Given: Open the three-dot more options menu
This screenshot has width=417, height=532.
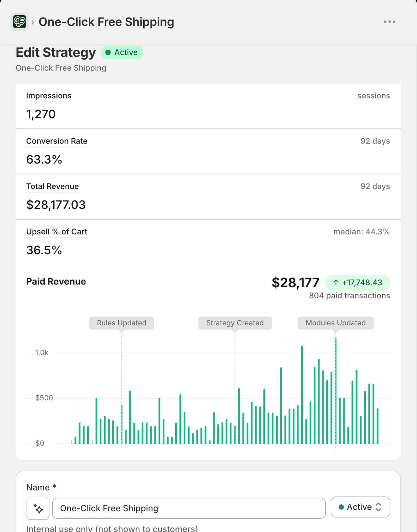Looking at the screenshot, I should click(389, 22).
